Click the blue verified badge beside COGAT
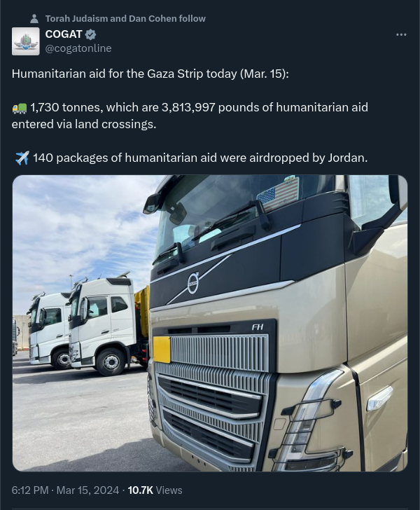 [91, 34]
